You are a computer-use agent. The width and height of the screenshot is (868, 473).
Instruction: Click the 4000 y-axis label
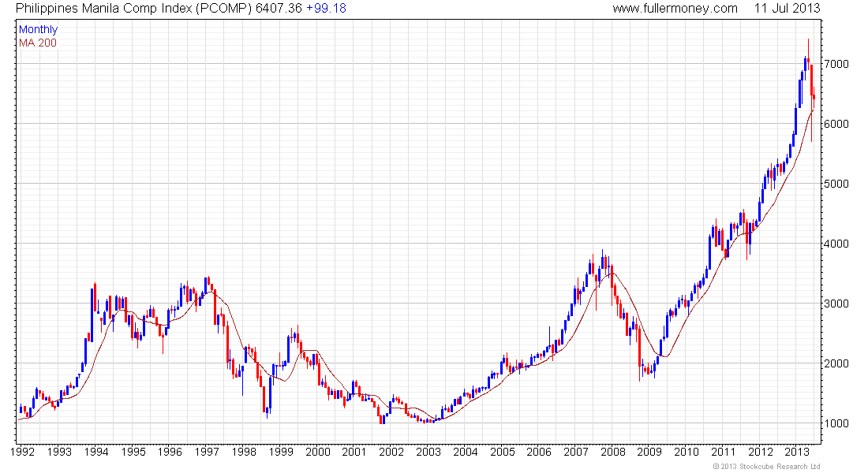point(836,244)
